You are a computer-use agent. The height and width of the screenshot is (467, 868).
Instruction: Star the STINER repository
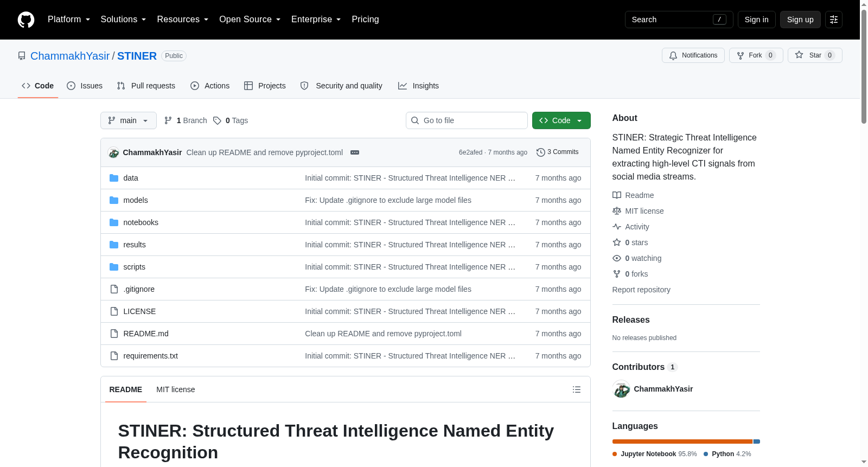click(x=815, y=55)
